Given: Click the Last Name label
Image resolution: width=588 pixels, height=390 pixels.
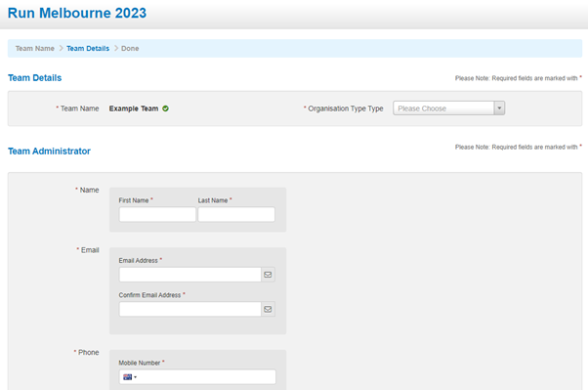Looking at the screenshot, I should (213, 200).
